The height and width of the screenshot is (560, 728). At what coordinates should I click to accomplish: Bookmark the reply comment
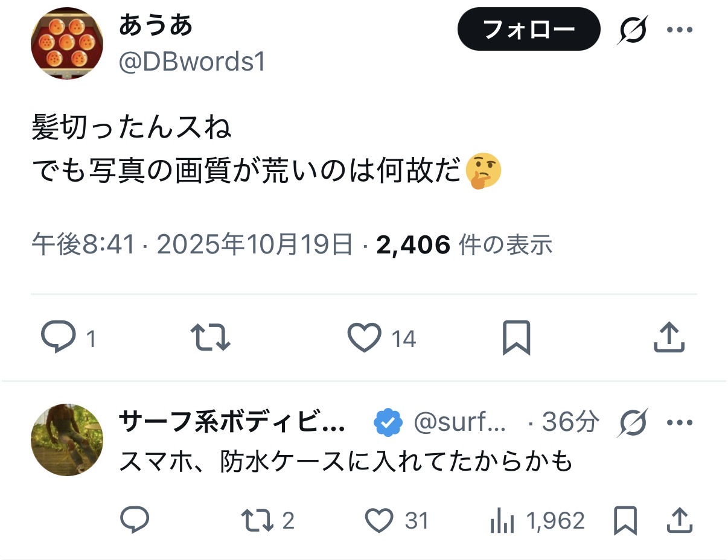point(625,520)
